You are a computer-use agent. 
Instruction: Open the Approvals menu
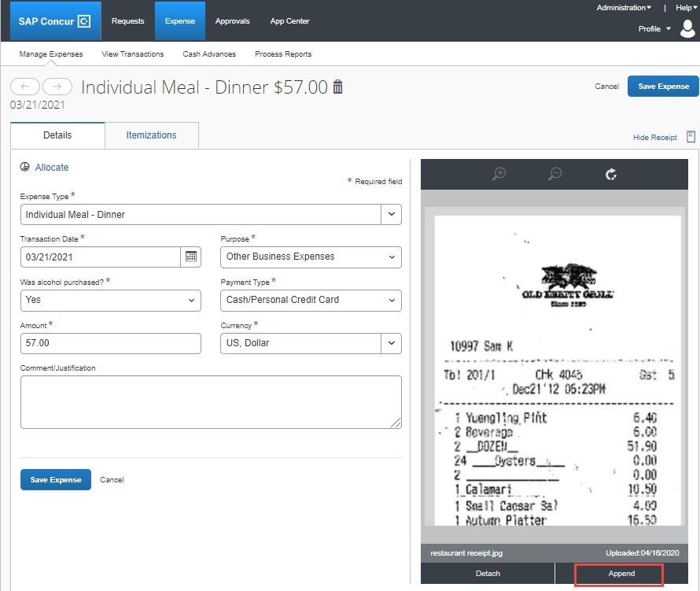pos(232,21)
